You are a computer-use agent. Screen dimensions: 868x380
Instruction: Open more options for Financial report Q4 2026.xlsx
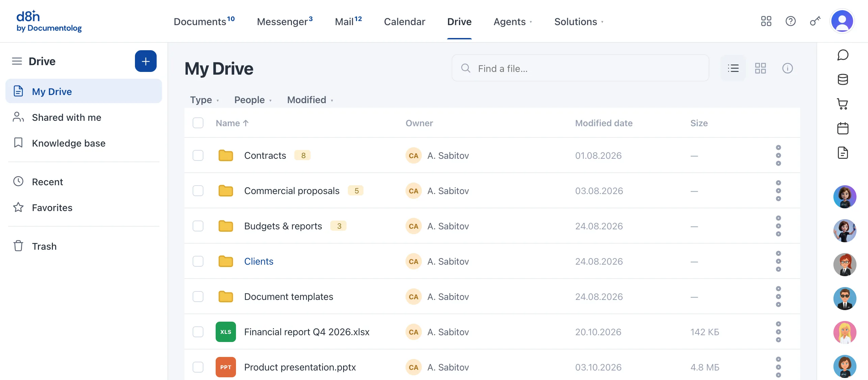778,332
